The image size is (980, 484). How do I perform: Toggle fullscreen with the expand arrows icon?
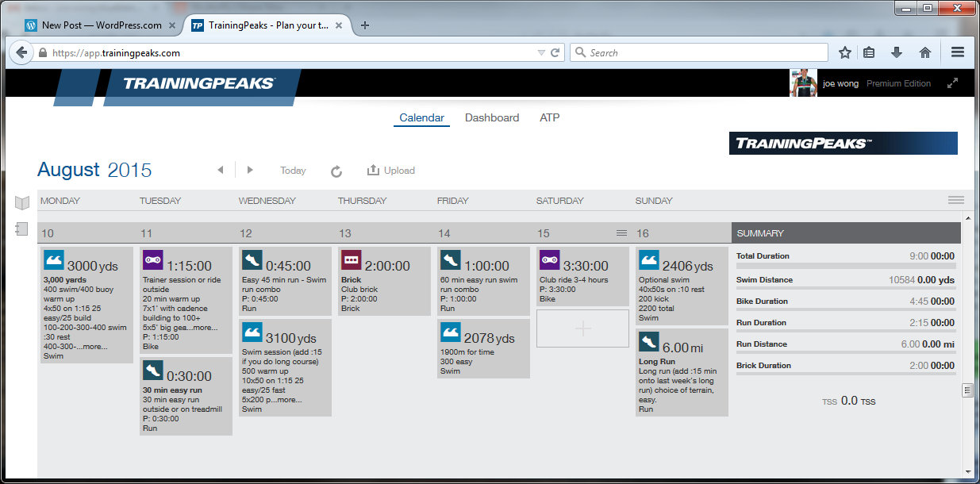(x=953, y=83)
